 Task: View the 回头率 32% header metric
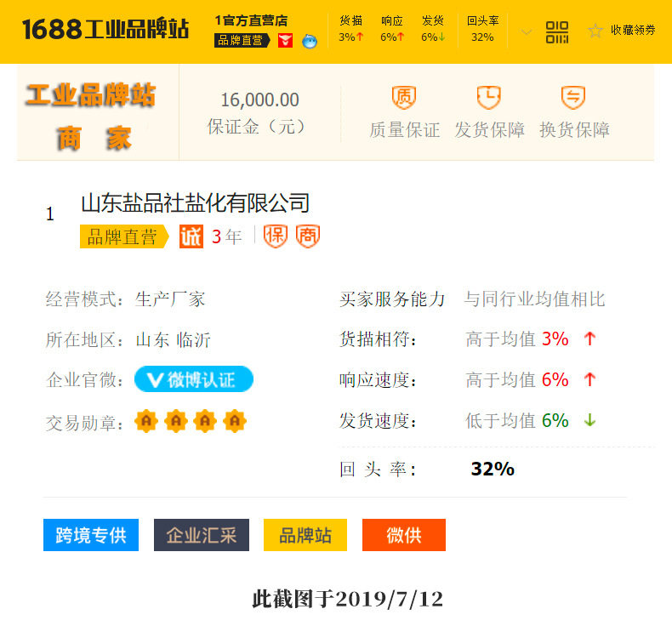pyautogui.click(x=482, y=29)
